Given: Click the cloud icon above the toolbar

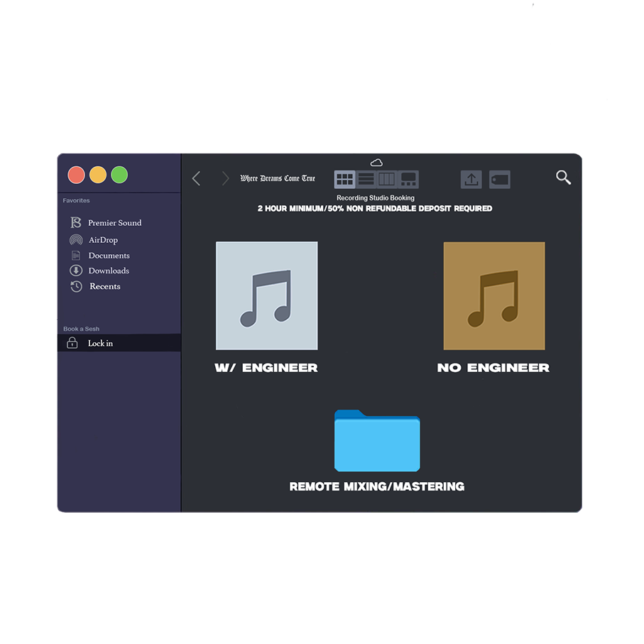Looking at the screenshot, I should click(376, 163).
